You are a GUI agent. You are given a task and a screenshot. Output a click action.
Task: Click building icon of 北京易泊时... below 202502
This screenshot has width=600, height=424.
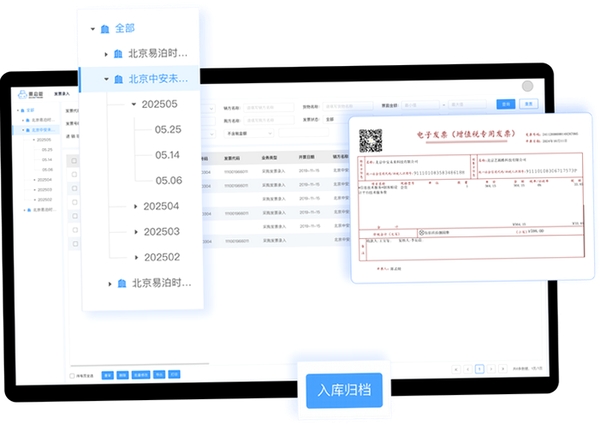coord(122,284)
